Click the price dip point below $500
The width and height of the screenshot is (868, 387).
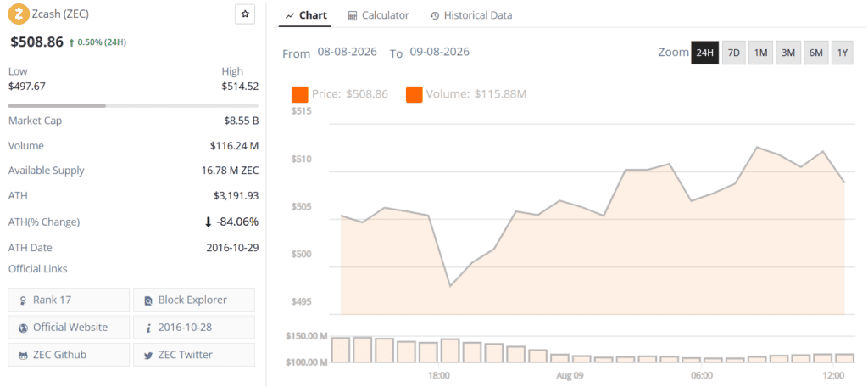click(x=449, y=286)
